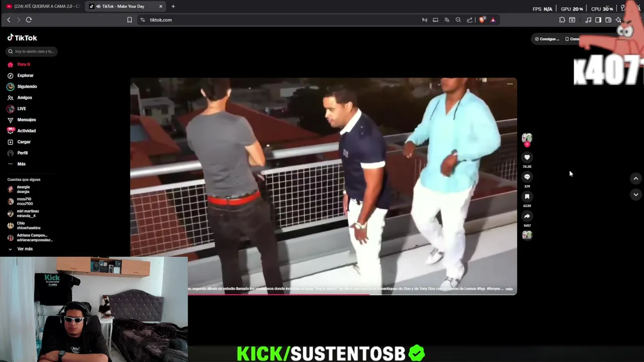Like the video with heart icon
Image resolution: width=644 pixels, height=362 pixels.
[x=527, y=157]
